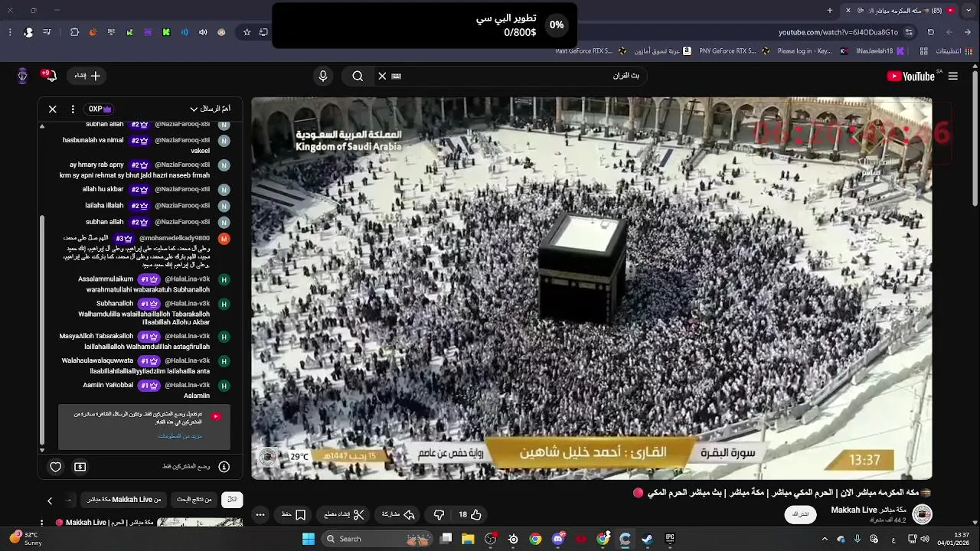Send a heart reaction in chat
Screen dimensions: 980x551
point(56,467)
